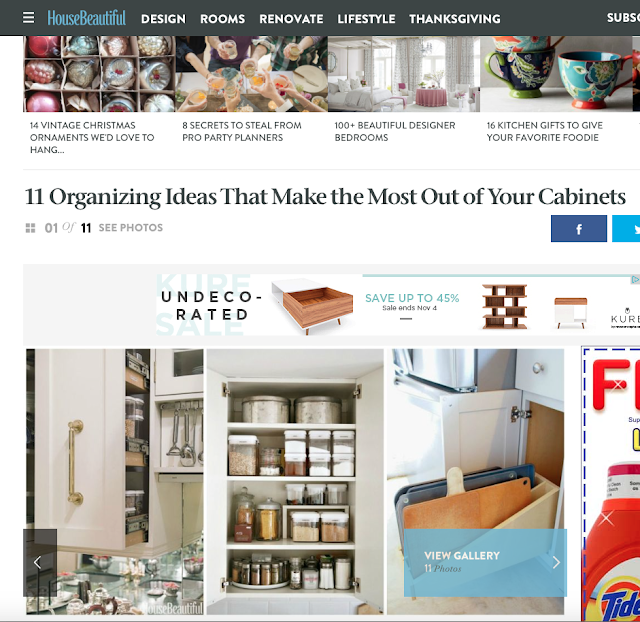
Task: Click the Kure Undecorated Sale banner ad
Action: point(398,305)
